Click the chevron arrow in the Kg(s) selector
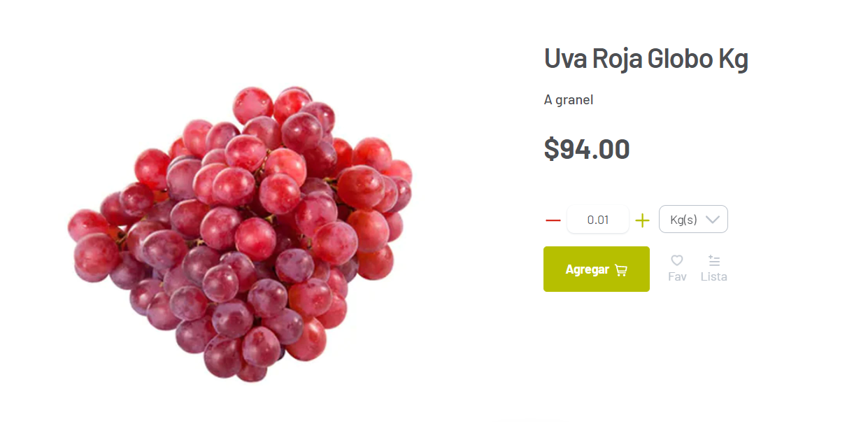Viewport: 868px width, 422px height. click(x=713, y=220)
